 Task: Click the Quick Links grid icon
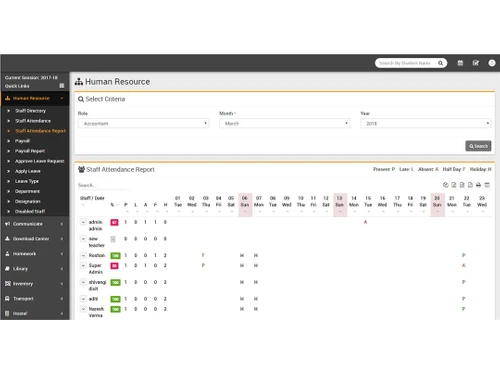click(x=62, y=86)
